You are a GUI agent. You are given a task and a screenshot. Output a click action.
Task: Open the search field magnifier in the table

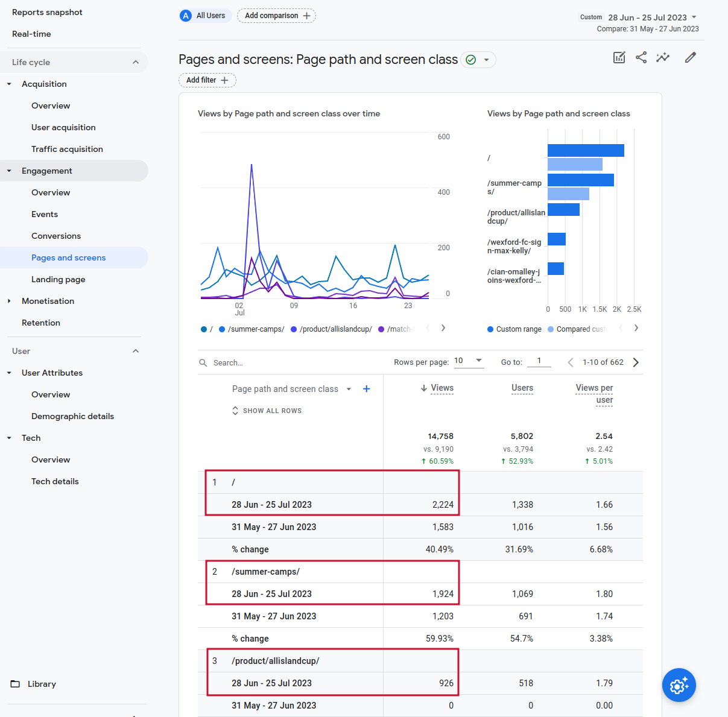point(203,362)
